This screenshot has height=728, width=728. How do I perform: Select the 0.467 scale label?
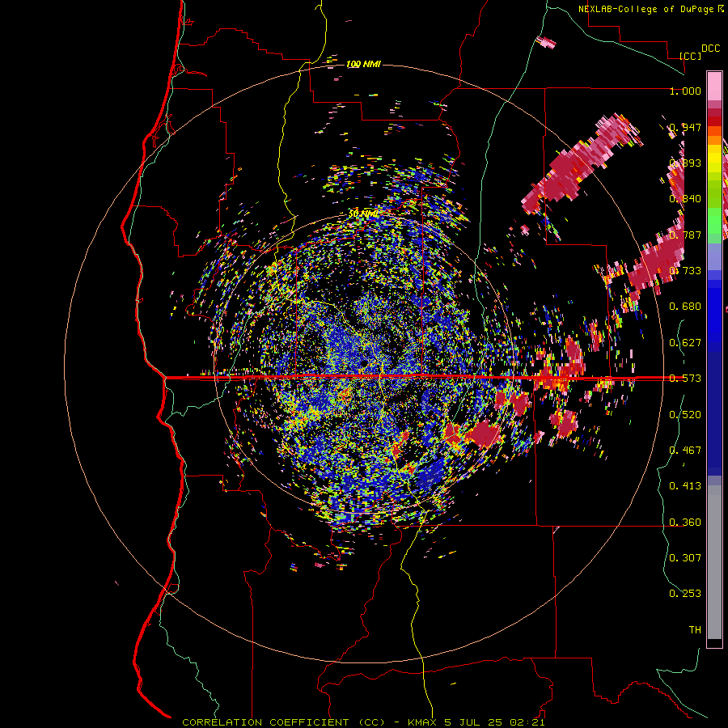(x=685, y=450)
